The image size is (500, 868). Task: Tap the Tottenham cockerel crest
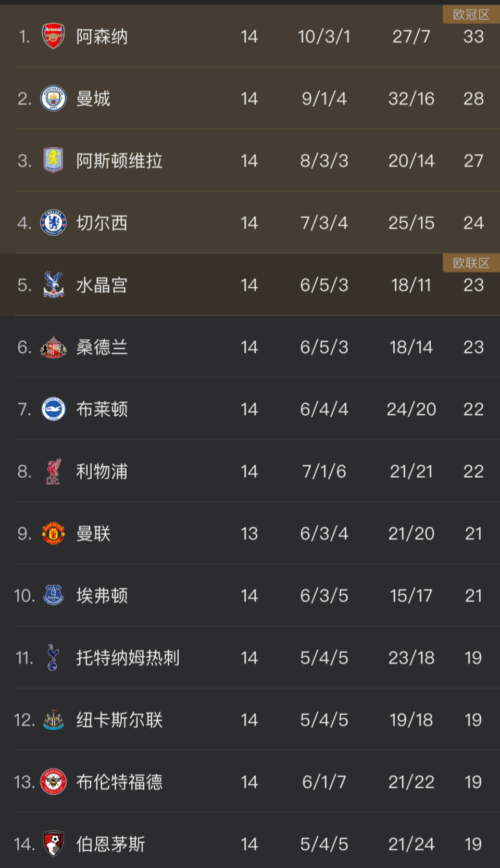coord(53,658)
